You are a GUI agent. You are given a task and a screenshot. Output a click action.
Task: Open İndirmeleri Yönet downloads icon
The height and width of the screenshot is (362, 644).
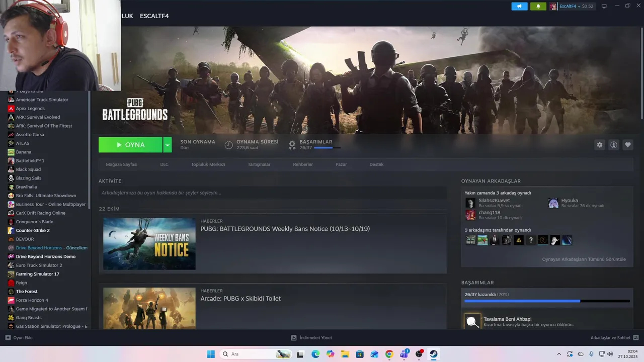pyautogui.click(x=294, y=338)
